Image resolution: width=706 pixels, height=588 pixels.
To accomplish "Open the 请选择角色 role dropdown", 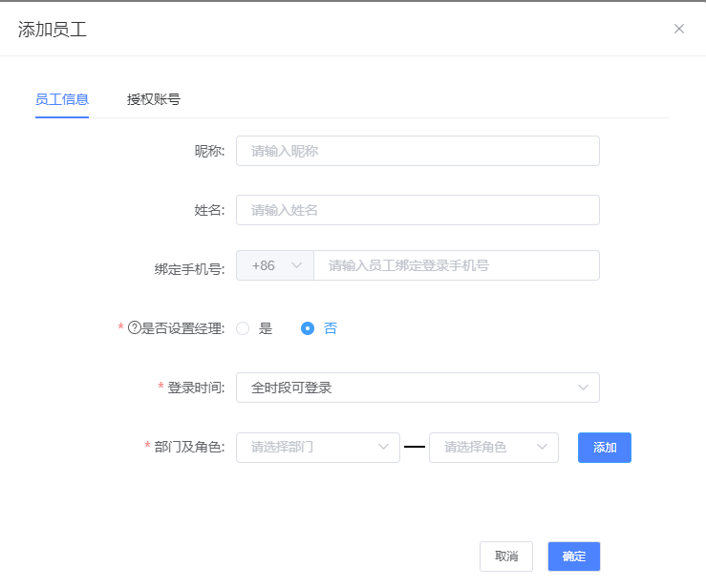I will (x=494, y=448).
